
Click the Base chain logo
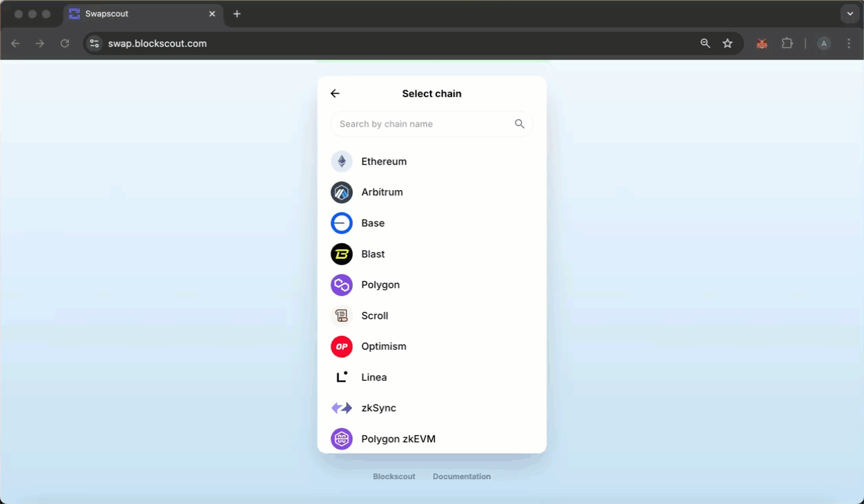coord(342,223)
